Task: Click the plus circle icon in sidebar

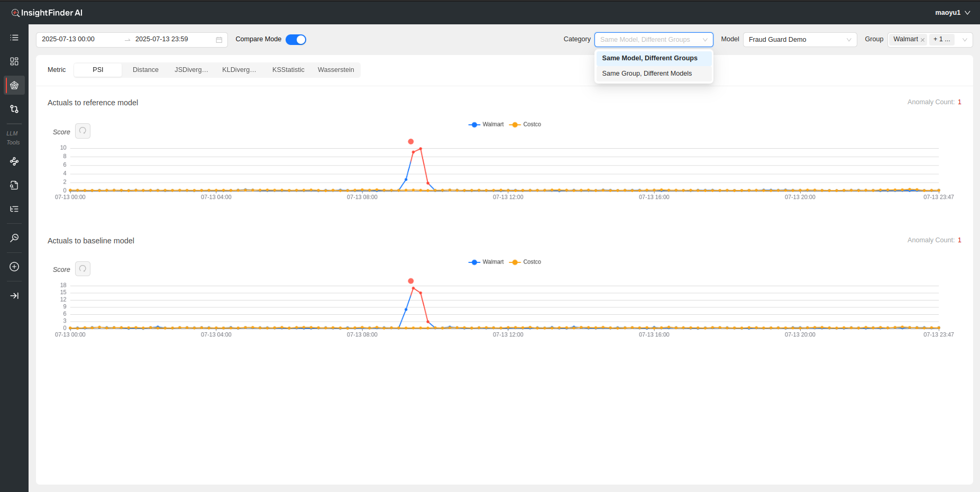Action: click(14, 267)
